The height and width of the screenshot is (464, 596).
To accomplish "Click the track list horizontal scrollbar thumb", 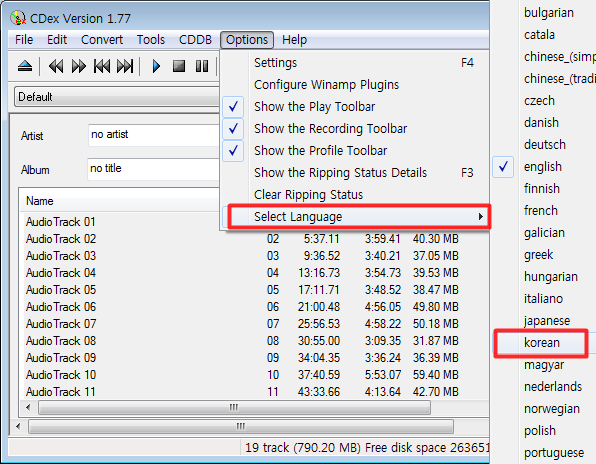I will click(234, 408).
